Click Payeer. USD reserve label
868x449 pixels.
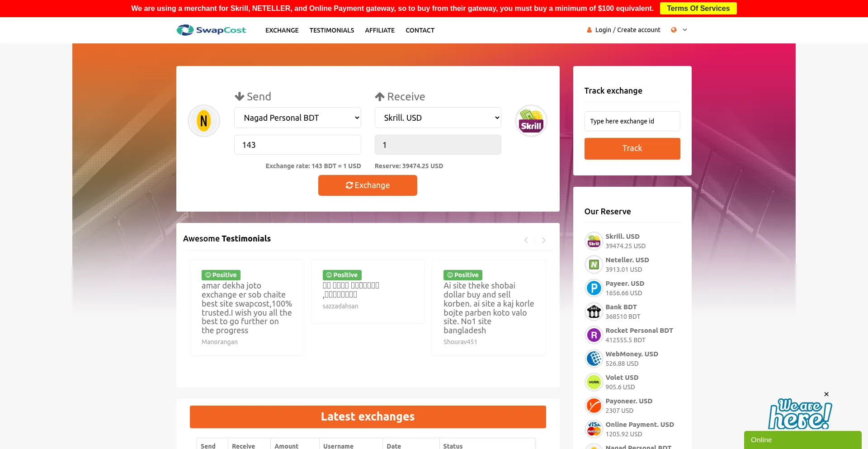tap(625, 284)
